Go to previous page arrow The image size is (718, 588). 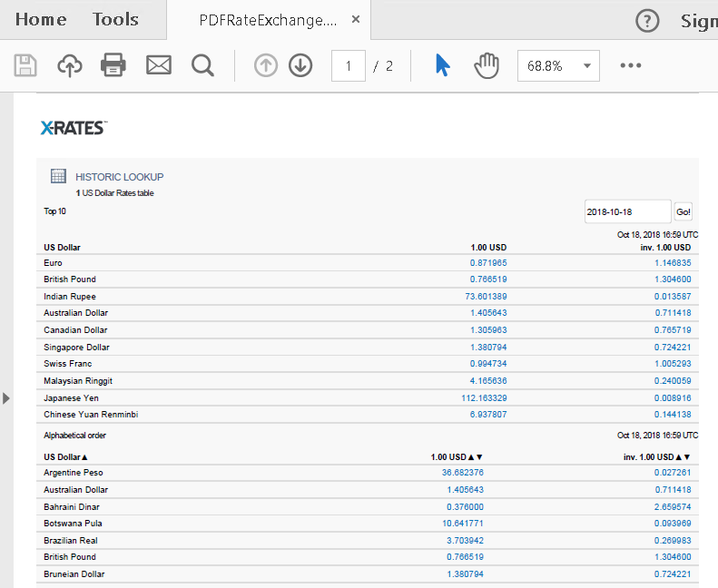point(265,65)
